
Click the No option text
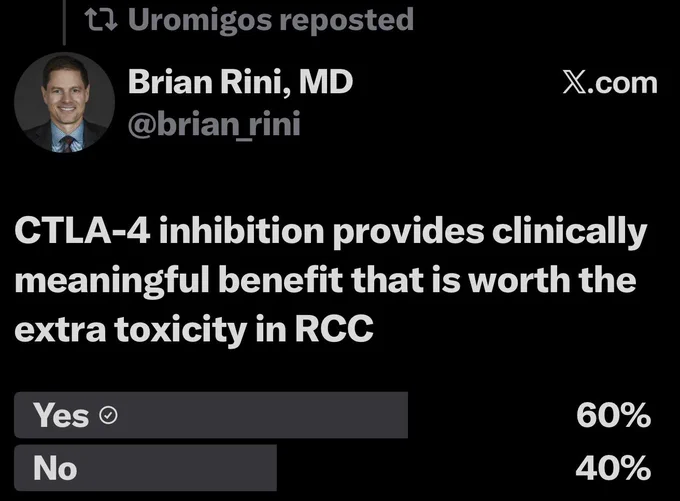point(55,468)
